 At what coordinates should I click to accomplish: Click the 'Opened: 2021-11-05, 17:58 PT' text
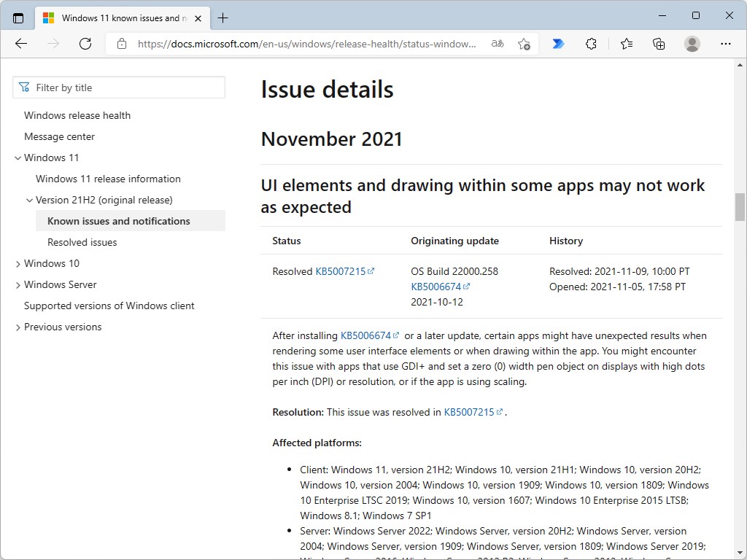[x=617, y=287]
